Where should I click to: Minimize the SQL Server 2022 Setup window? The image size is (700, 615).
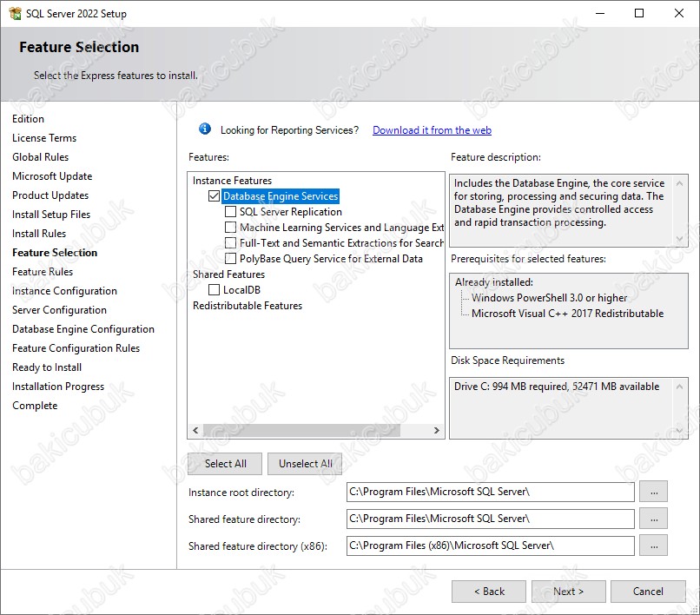tap(600, 13)
